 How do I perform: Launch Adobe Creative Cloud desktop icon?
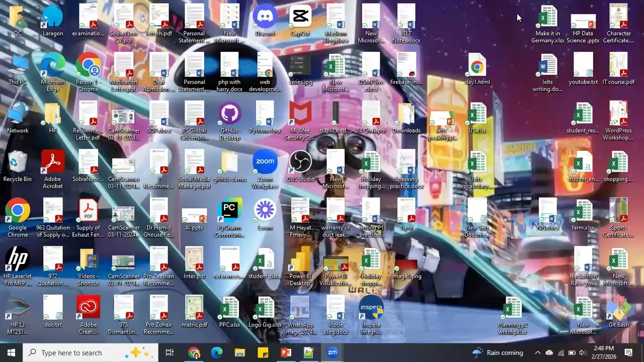88,316
